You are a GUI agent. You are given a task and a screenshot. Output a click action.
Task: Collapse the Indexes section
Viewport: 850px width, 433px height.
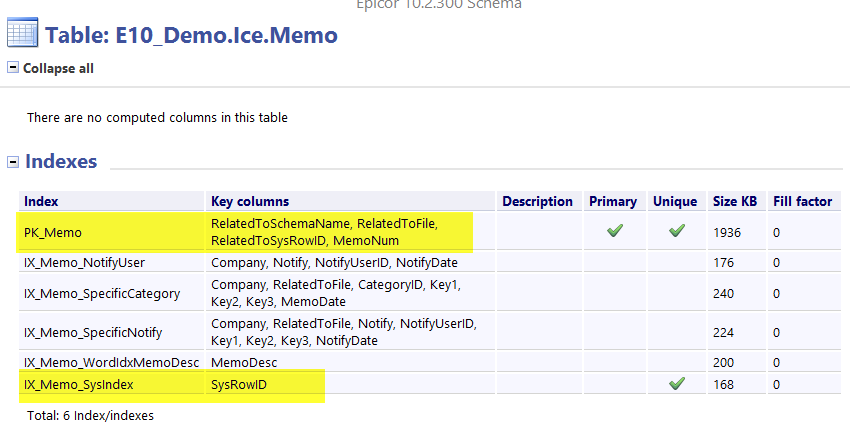click(x=12, y=161)
